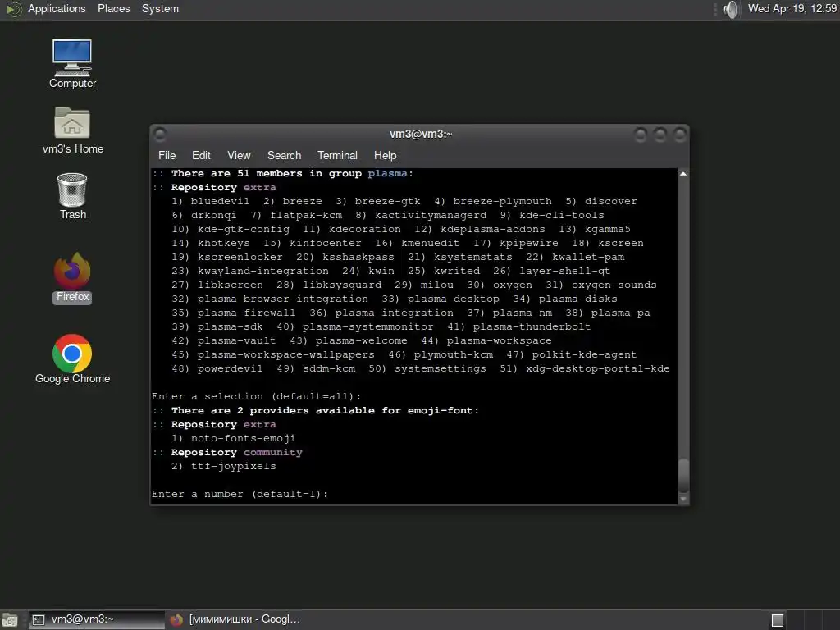Screen dimensions: 840x630
Task: Switch to vm3@vm3:~ taskbar button
Action: point(97,620)
